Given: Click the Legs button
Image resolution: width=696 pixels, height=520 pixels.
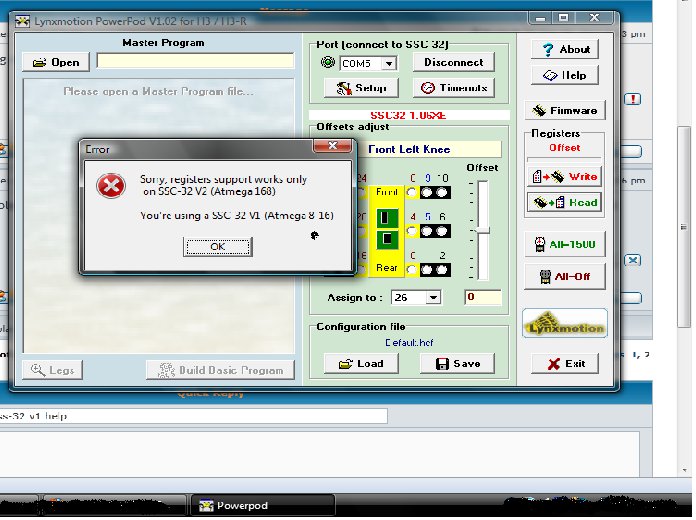Looking at the screenshot, I should [52, 370].
